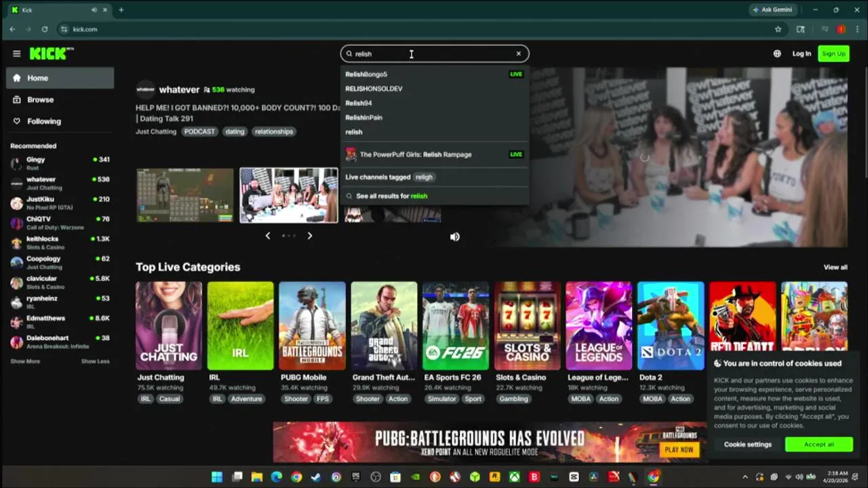Open whatever channel in Recommended list
This screenshot has width=868, height=488.
pyautogui.click(x=60, y=183)
